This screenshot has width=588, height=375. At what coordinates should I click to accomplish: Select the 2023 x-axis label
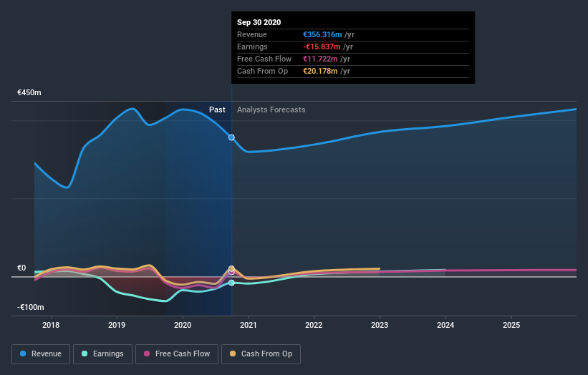point(380,325)
